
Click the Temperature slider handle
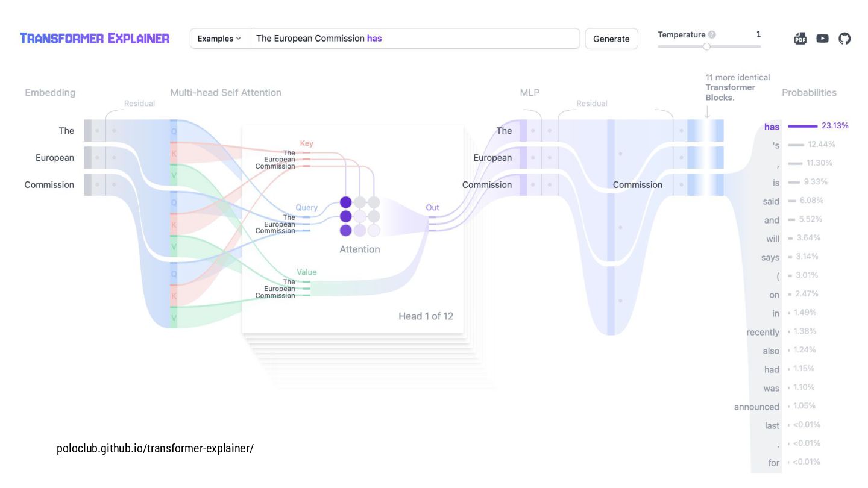pyautogui.click(x=706, y=46)
